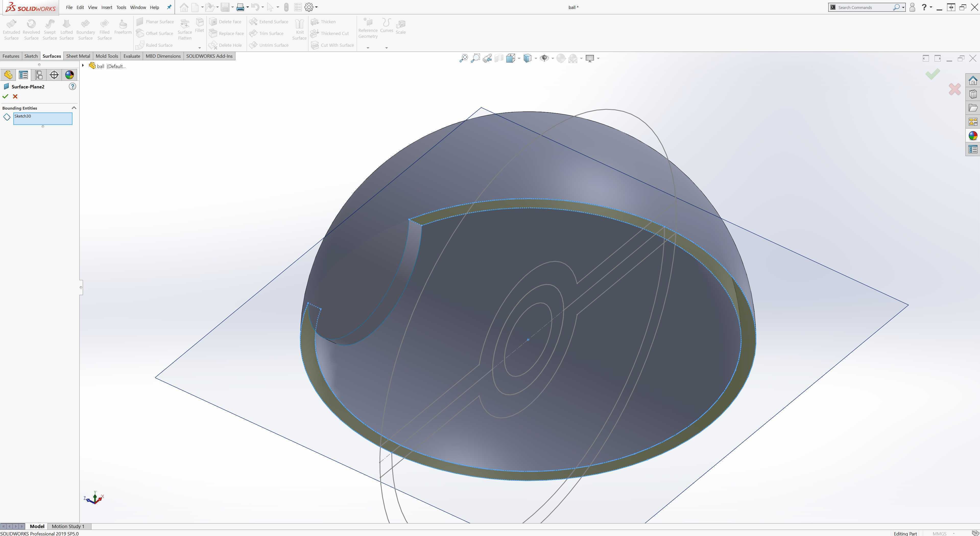Open the FeatureManager Design Tree tab
The width and height of the screenshot is (980, 536).
coord(8,75)
